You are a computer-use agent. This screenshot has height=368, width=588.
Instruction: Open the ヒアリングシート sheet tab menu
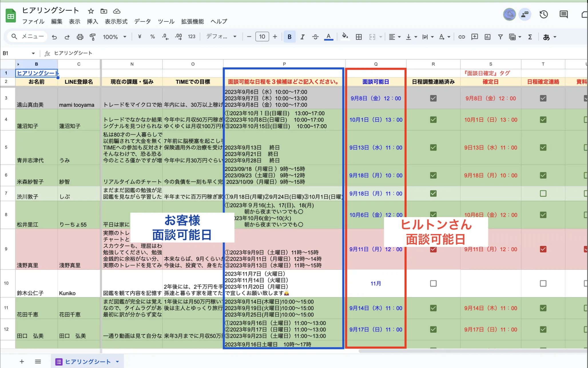[x=117, y=361]
